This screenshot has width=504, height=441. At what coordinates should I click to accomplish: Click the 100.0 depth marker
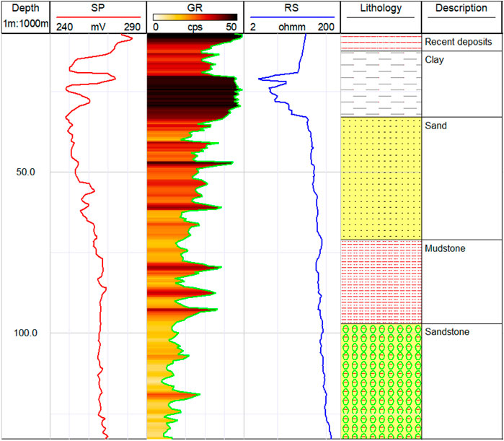[x=26, y=333]
